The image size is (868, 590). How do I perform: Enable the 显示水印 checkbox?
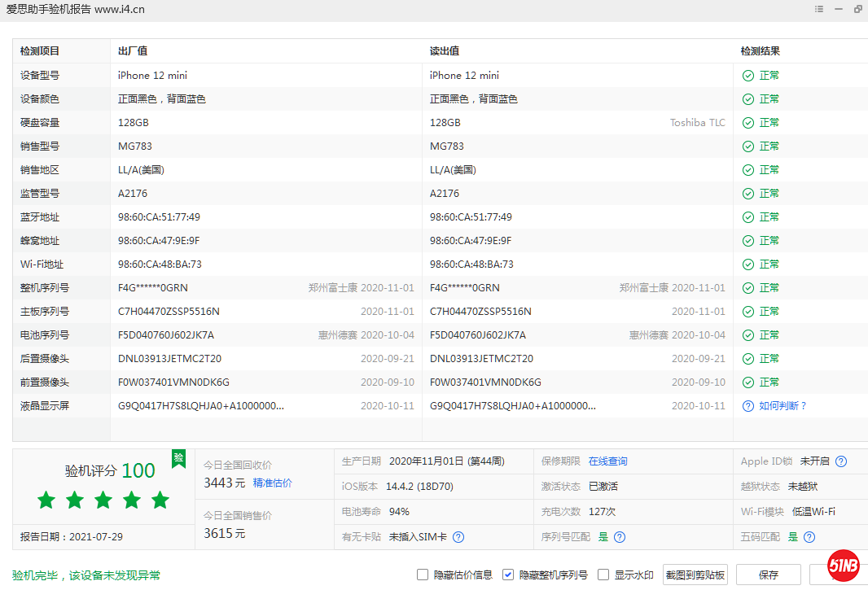tap(603, 574)
